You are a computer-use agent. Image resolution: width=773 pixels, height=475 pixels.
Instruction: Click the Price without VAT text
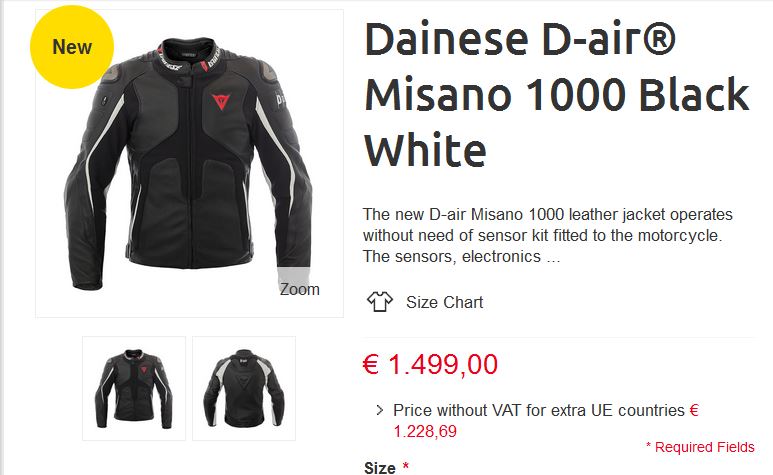539,410
